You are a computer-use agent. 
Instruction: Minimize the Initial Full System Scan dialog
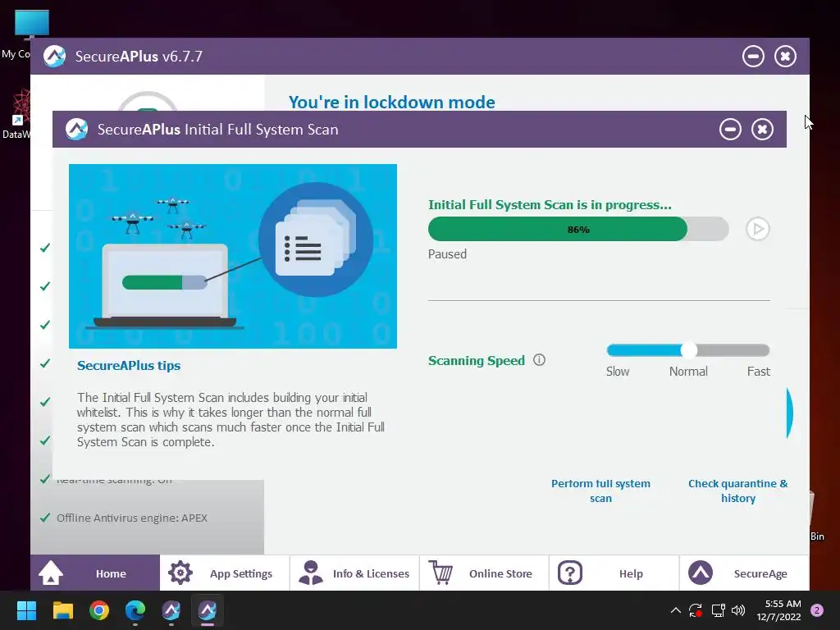point(730,129)
